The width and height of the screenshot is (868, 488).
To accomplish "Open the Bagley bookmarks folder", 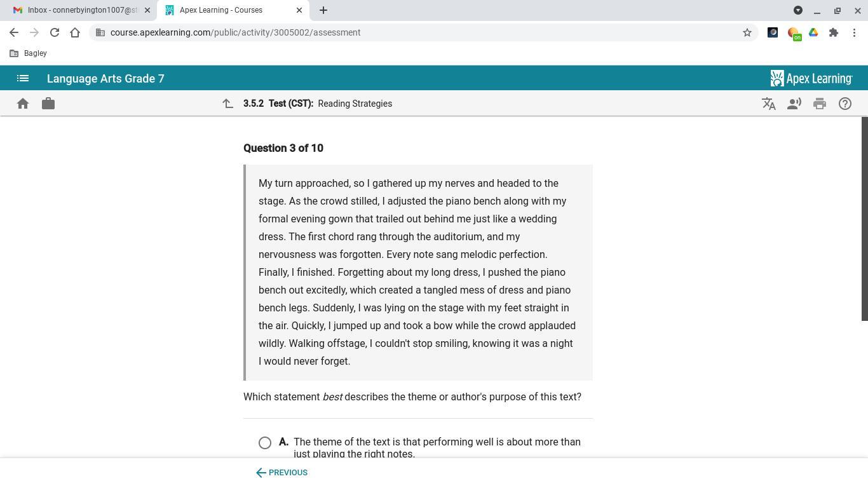I will pos(29,53).
